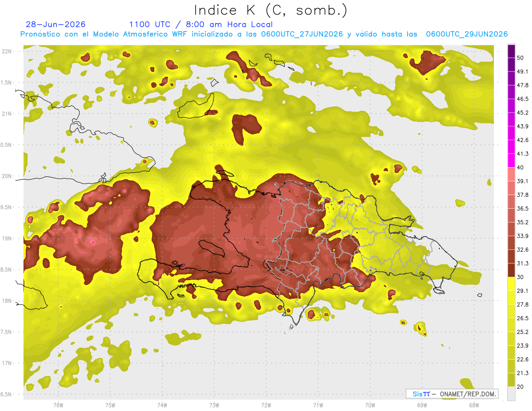Click the colorbar value '49.1'
The width and height of the screenshot is (532, 411).
pos(523,71)
